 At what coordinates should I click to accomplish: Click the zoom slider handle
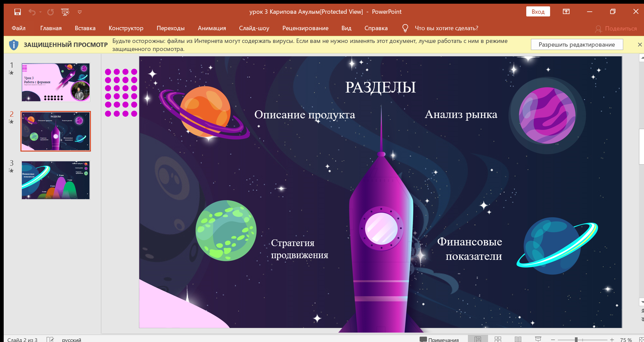pos(576,340)
